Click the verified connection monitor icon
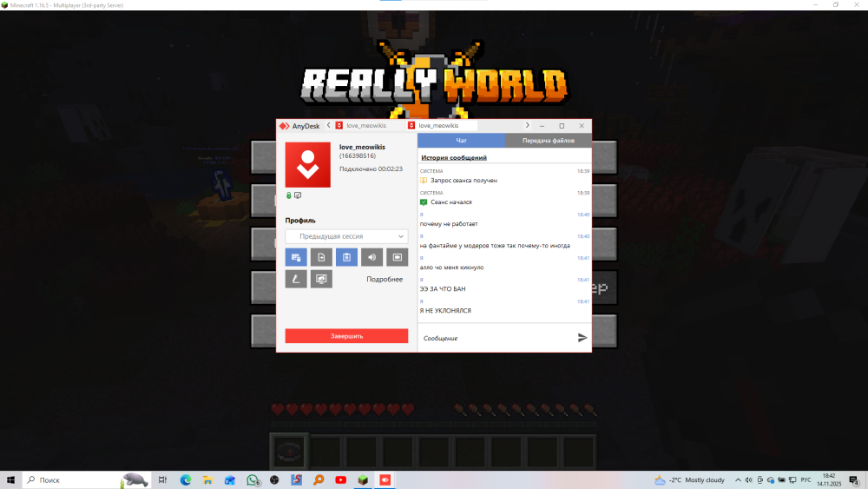 [x=298, y=195]
